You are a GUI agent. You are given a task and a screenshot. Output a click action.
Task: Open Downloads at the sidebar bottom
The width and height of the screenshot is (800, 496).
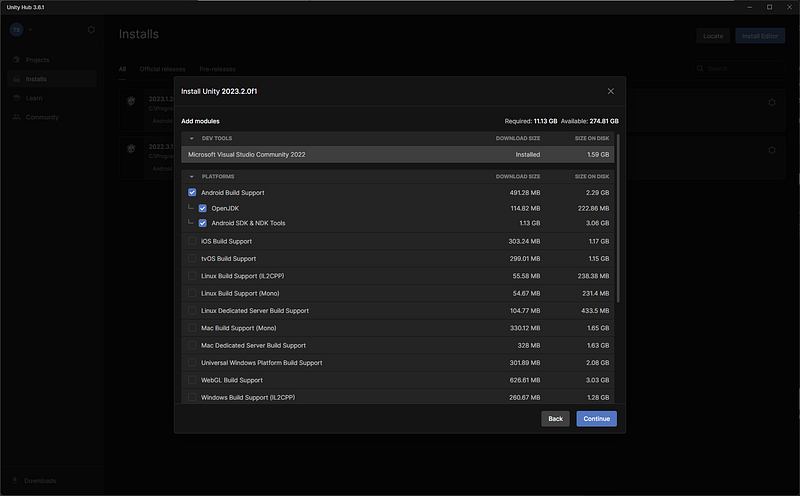click(40, 480)
